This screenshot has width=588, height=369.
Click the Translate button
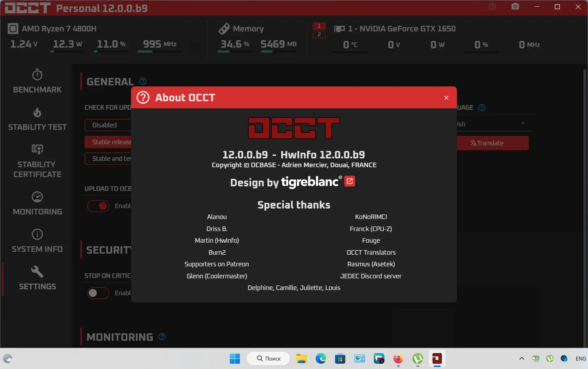[493, 143]
